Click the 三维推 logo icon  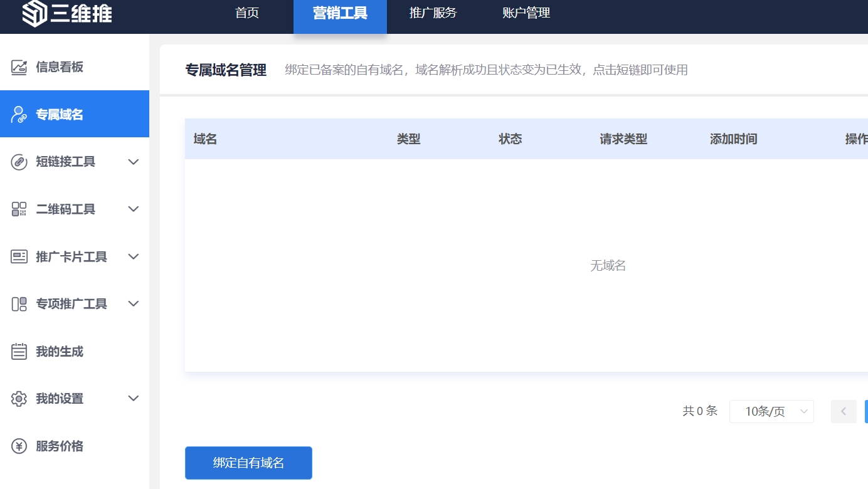pyautogui.click(x=34, y=14)
